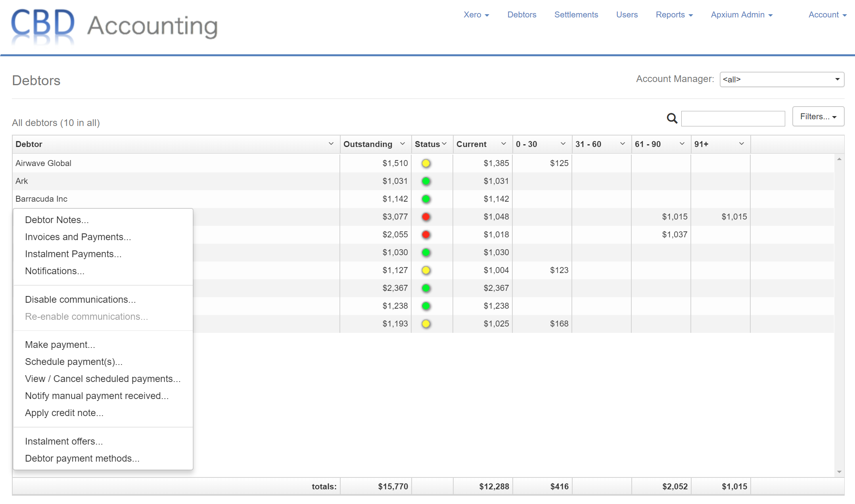The height and width of the screenshot is (504, 855).
Task: Choose Debtor Notes from context menu
Action: pyautogui.click(x=103, y=220)
